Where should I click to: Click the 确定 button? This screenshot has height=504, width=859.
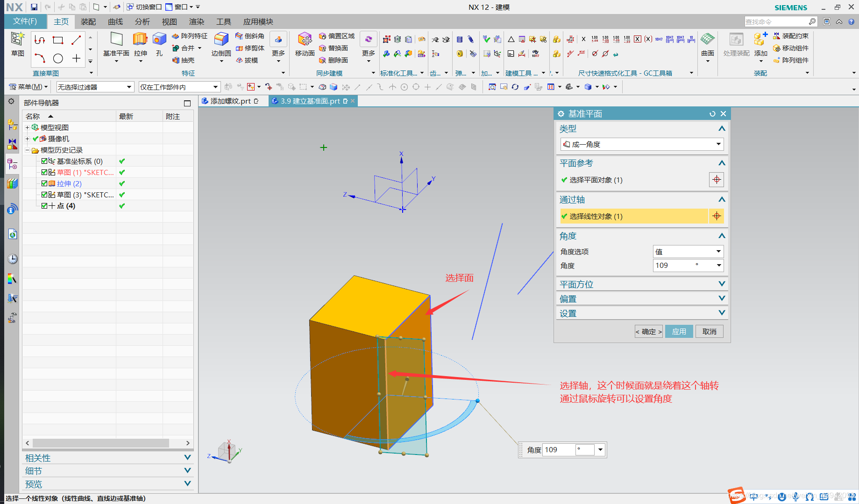tap(649, 331)
